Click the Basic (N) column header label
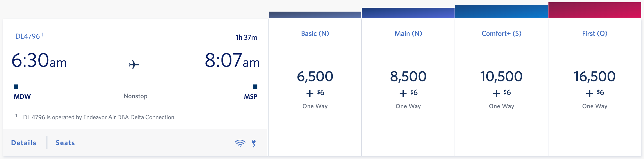This screenshot has height=159, width=644. pyautogui.click(x=315, y=33)
